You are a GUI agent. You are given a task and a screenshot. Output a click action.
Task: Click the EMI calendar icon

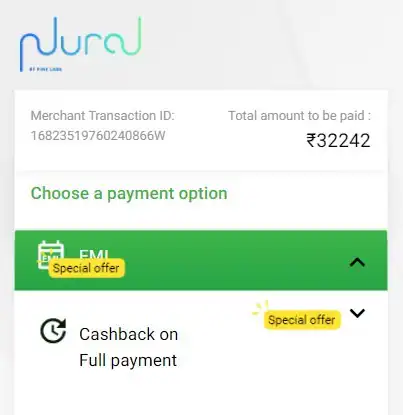[x=51, y=255]
